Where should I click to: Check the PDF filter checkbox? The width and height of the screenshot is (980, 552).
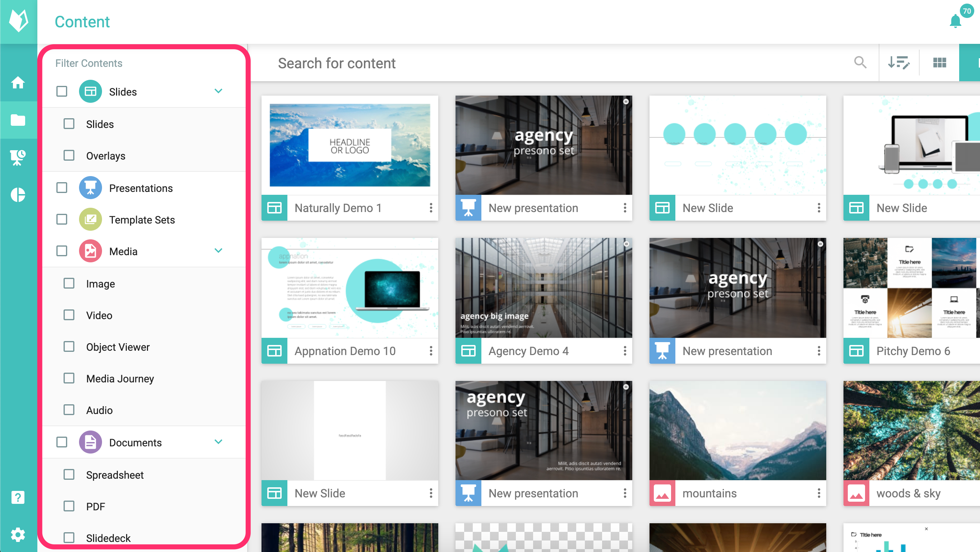(x=69, y=506)
